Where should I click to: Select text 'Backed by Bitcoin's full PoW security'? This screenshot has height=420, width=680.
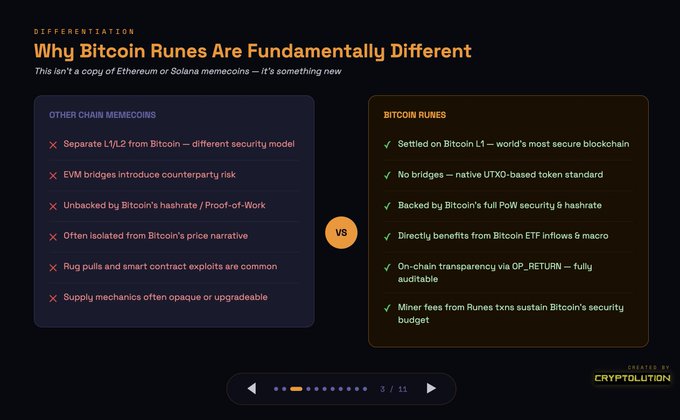click(x=476, y=205)
